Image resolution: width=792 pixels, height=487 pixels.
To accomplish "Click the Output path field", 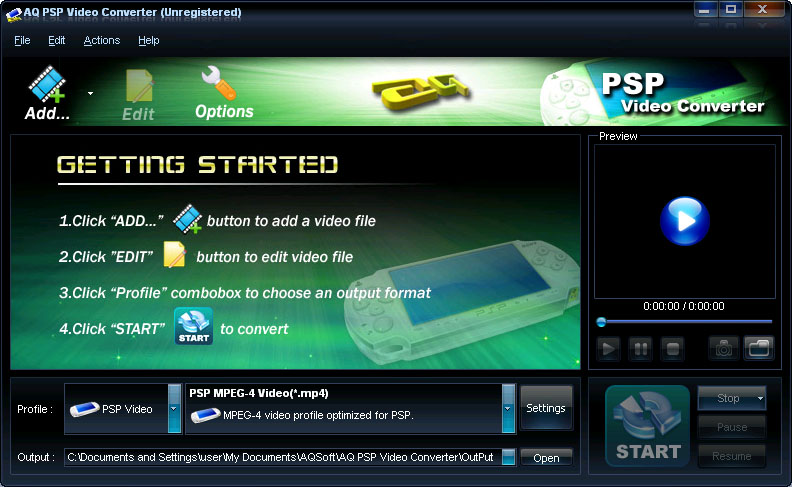I will pos(283,457).
